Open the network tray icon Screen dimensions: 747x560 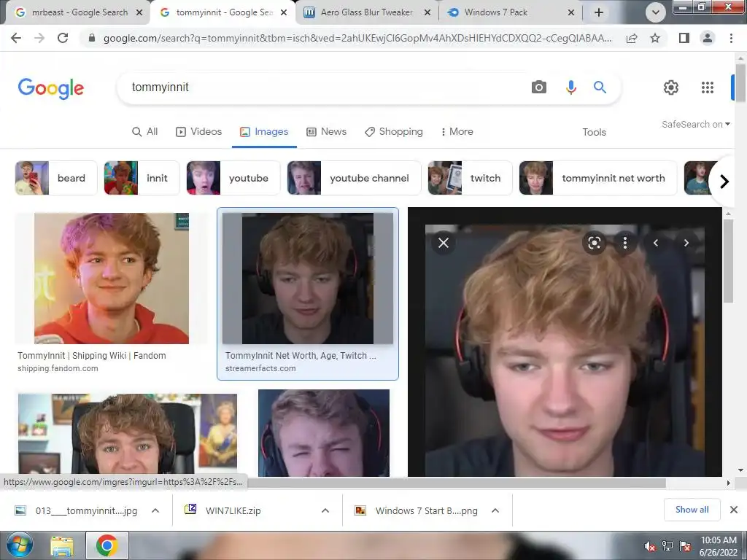point(667,546)
